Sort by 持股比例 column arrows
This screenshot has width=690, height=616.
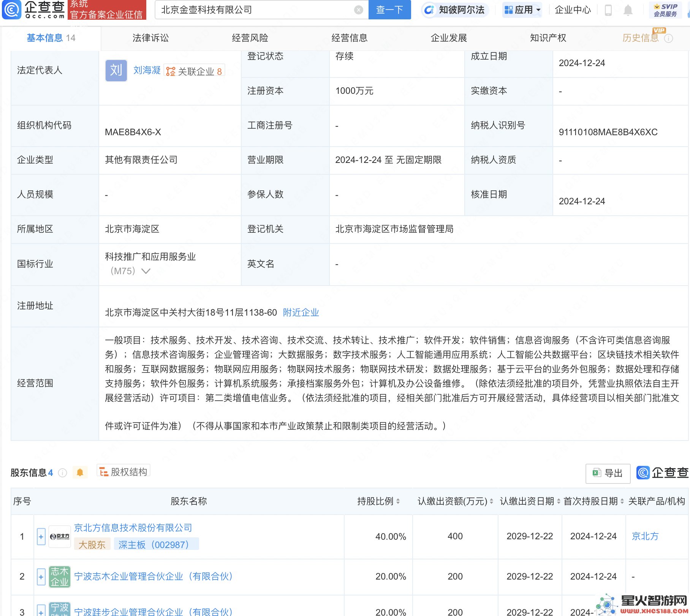(x=398, y=501)
